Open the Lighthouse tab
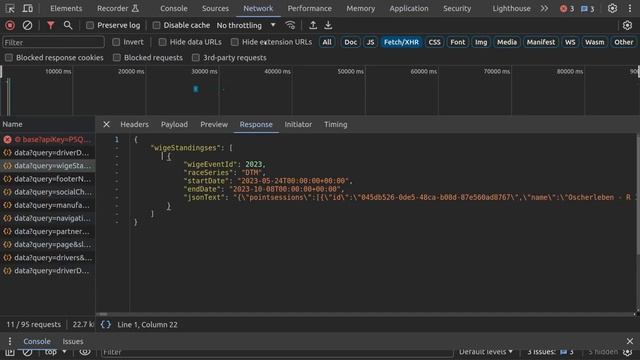 [x=511, y=9]
